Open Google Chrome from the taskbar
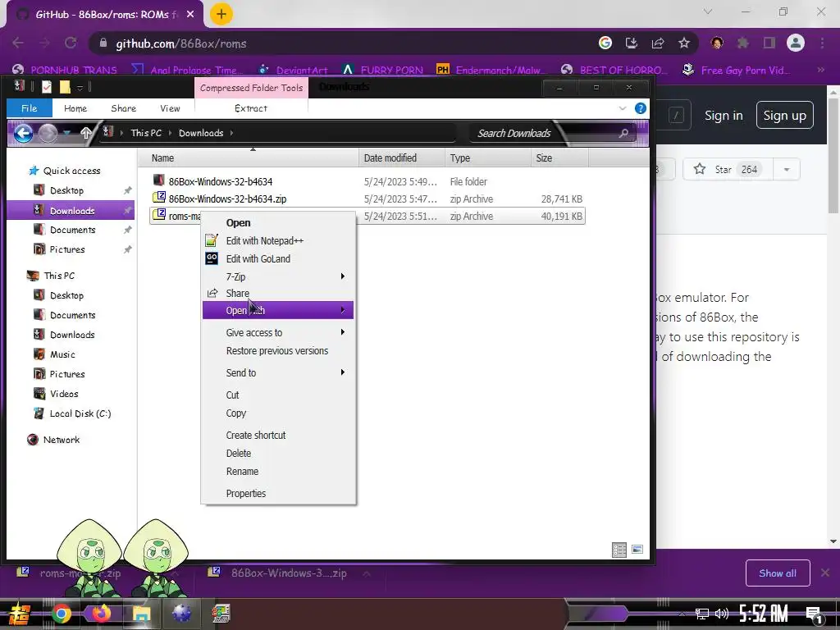This screenshot has height=630, width=840. (x=61, y=614)
